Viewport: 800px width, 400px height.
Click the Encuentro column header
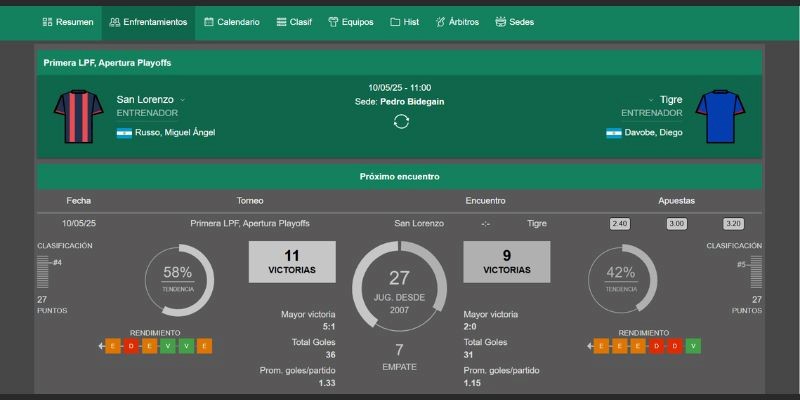485,201
